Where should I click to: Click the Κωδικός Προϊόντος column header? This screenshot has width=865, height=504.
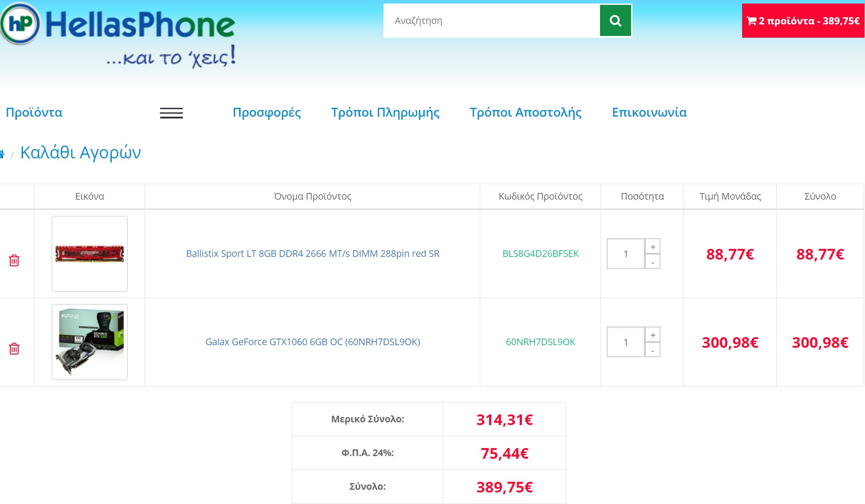(x=541, y=197)
